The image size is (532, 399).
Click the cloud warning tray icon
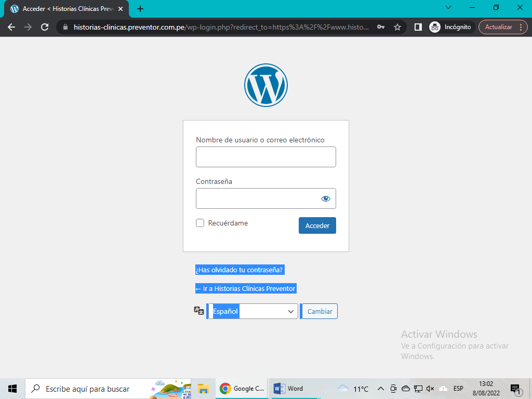coord(443,389)
